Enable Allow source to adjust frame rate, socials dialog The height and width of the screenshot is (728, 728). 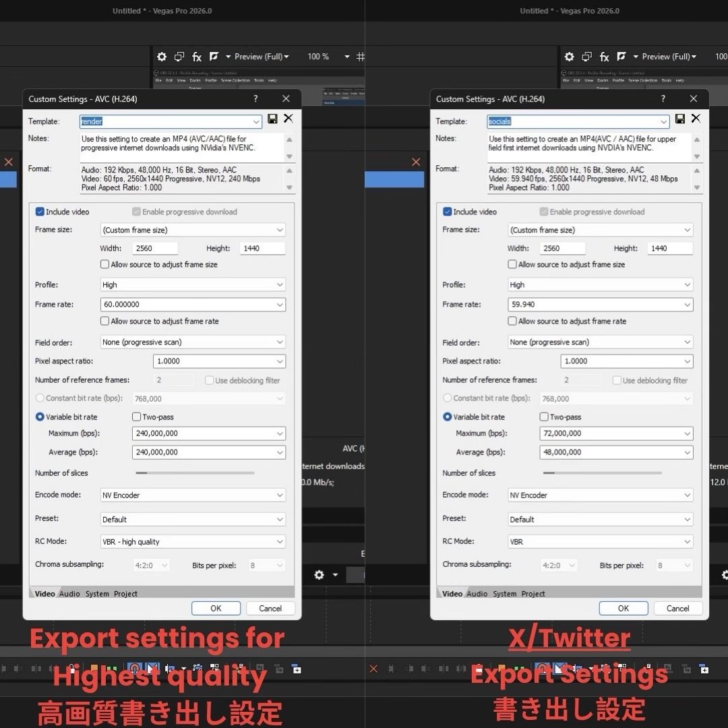(x=512, y=321)
